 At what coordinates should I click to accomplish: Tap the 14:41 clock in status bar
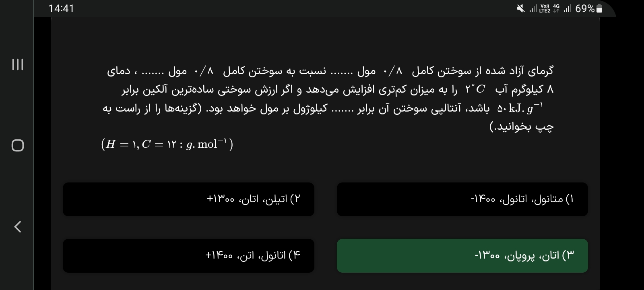[x=61, y=8]
